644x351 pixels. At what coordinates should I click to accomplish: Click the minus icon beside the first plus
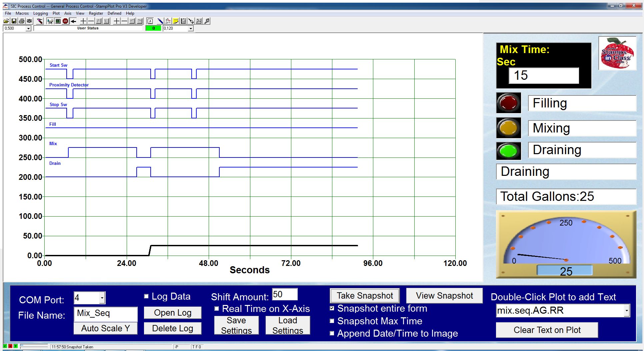[x=91, y=21]
